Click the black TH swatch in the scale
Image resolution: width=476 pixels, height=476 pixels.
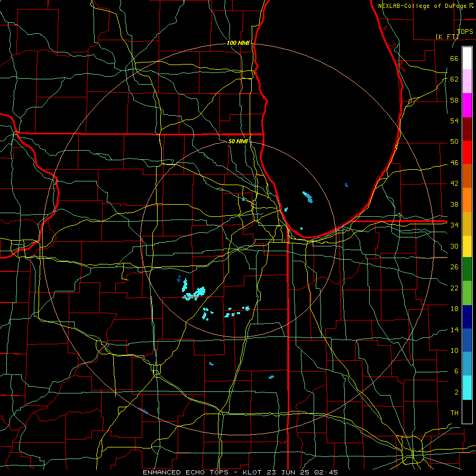tap(467, 411)
